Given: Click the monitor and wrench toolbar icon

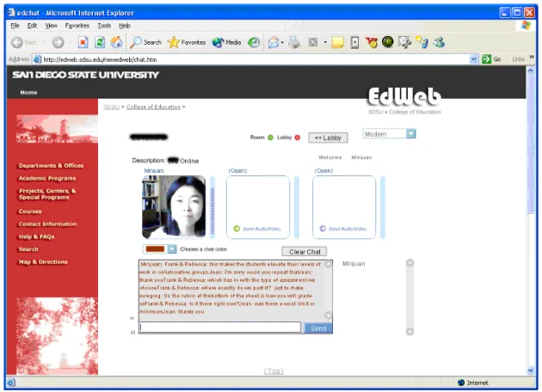Looking at the screenshot, I should 404,42.
